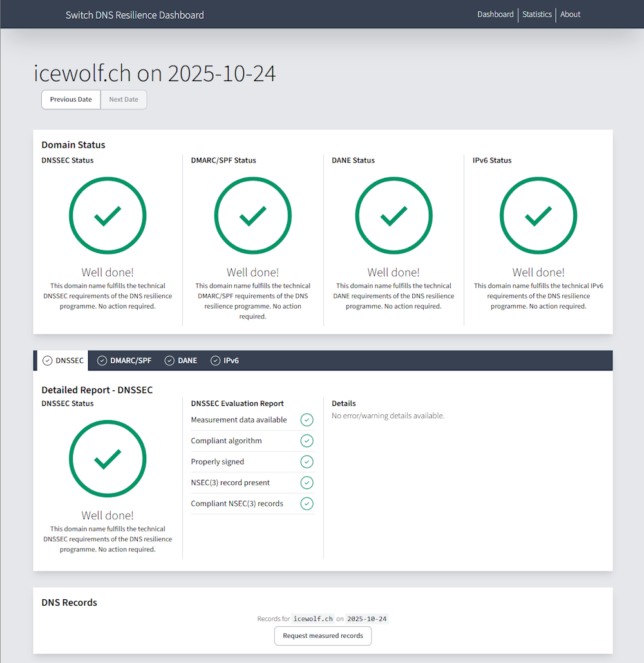Click check icon beside Compliant algorithm
644x663 pixels.
click(x=307, y=441)
